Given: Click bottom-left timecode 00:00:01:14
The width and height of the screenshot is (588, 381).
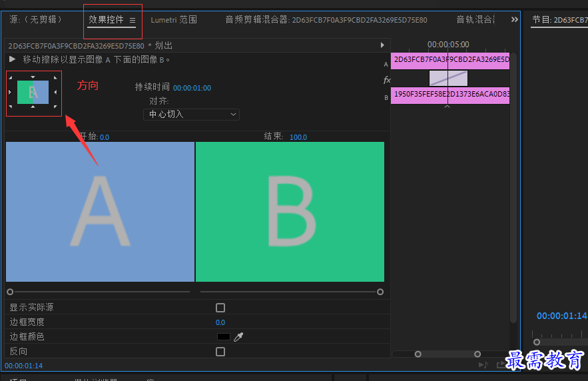Looking at the screenshot, I should [x=23, y=366].
